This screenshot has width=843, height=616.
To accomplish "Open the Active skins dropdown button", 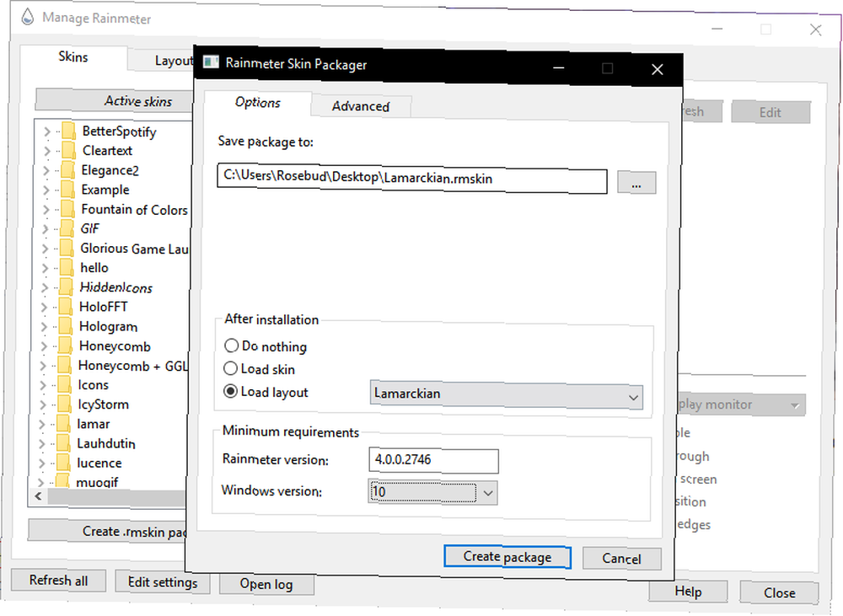I will [x=114, y=100].
